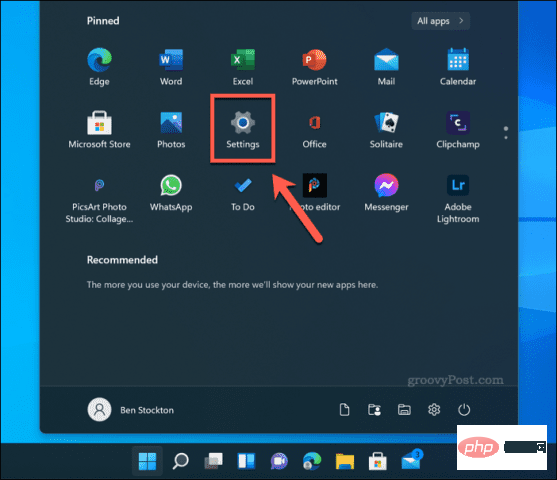
Task: Launch Microsoft Edge from pinned apps
Action: 99,67
